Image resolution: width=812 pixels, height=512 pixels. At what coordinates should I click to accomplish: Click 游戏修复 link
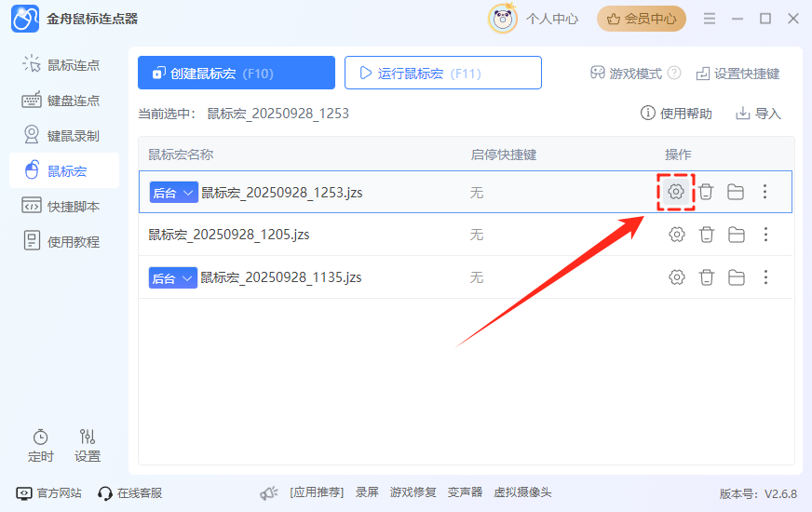click(x=413, y=492)
